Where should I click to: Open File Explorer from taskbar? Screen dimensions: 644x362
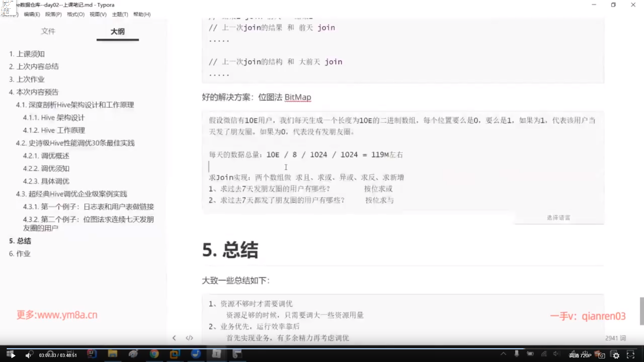click(112, 354)
